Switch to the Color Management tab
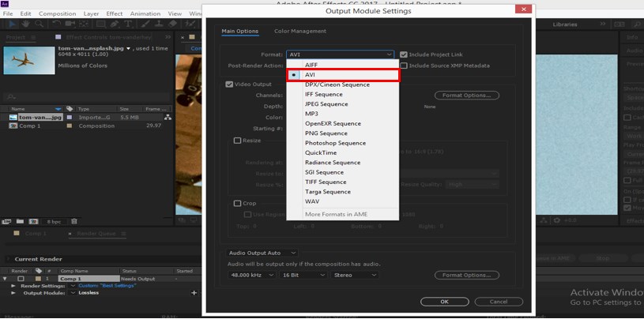This screenshot has height=319, width=644. [300, 32]
